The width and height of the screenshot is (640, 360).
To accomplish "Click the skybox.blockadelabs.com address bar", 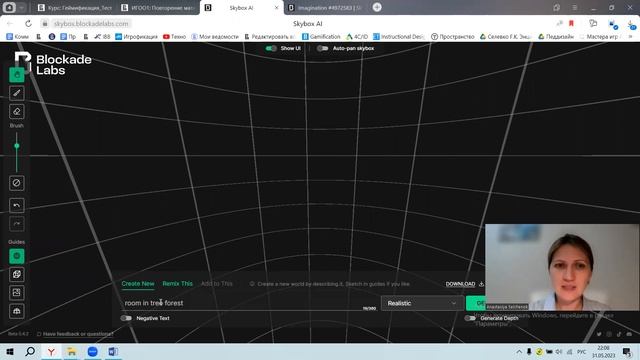I will click(91, 24).
